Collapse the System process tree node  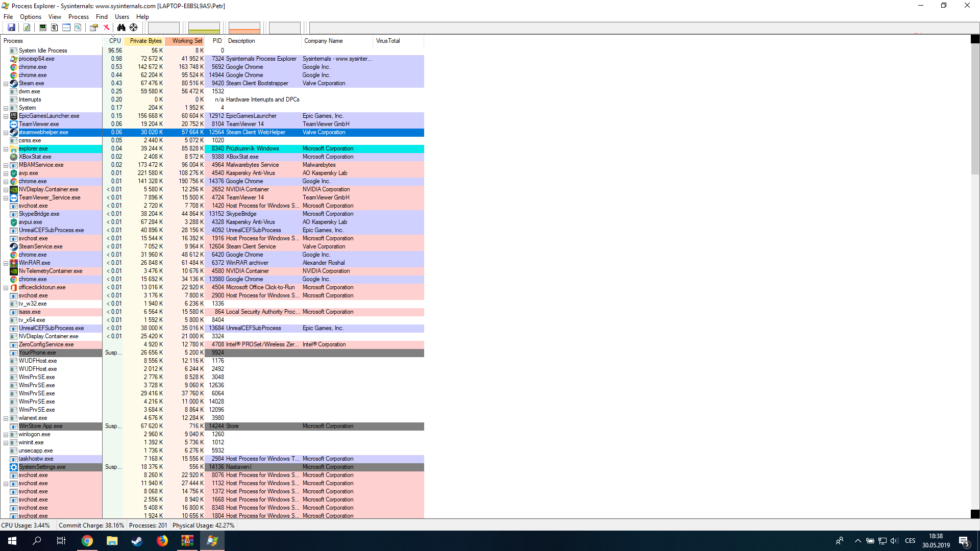6,108
